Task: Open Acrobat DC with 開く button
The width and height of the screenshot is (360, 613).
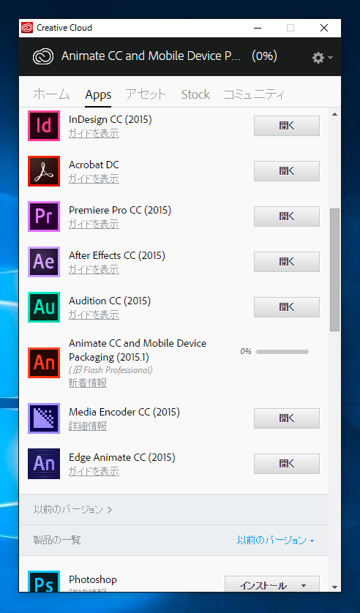Action: click(x=287, y=171)
